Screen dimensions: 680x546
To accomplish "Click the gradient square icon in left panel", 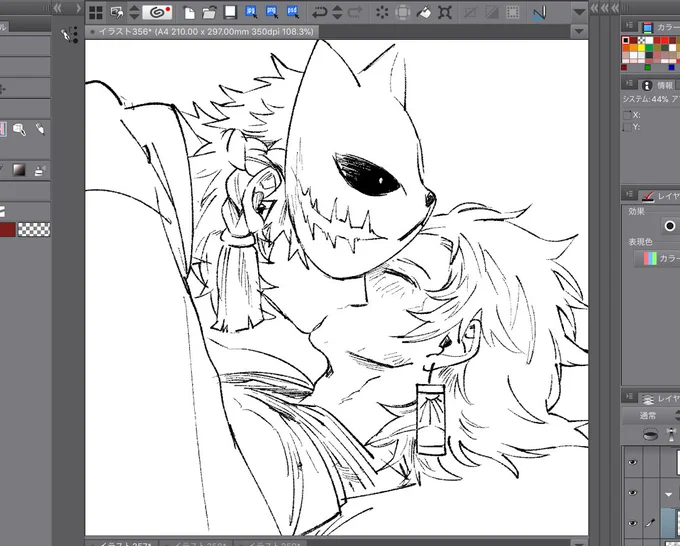I will [19, 170].
